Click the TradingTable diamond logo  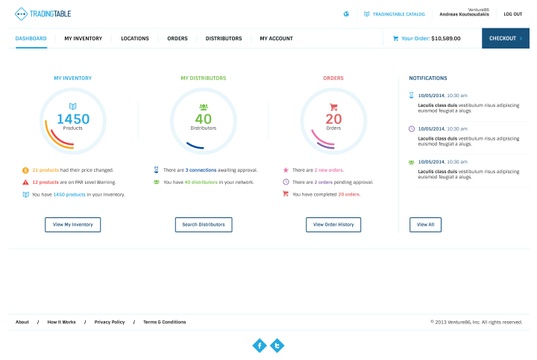21,14
